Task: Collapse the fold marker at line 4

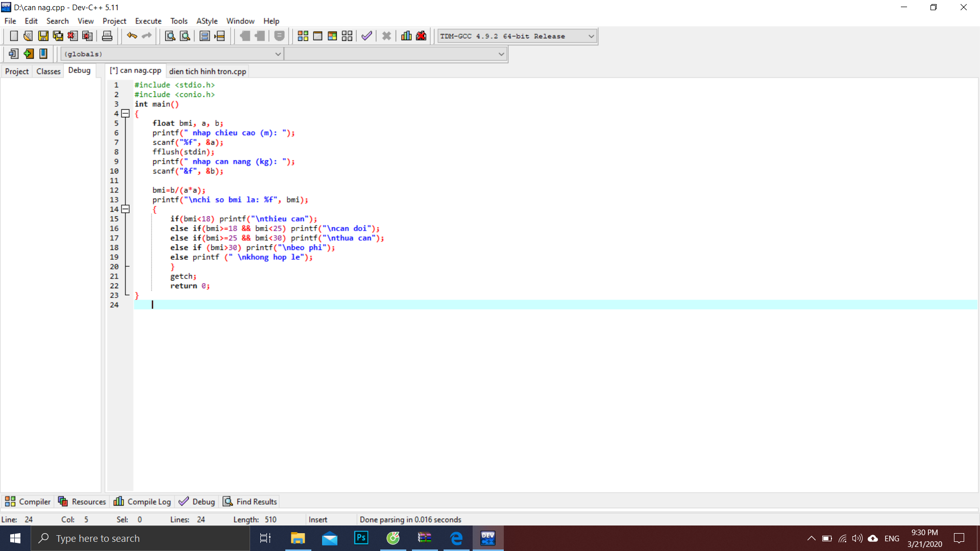Action: click(x=126, y=114)
